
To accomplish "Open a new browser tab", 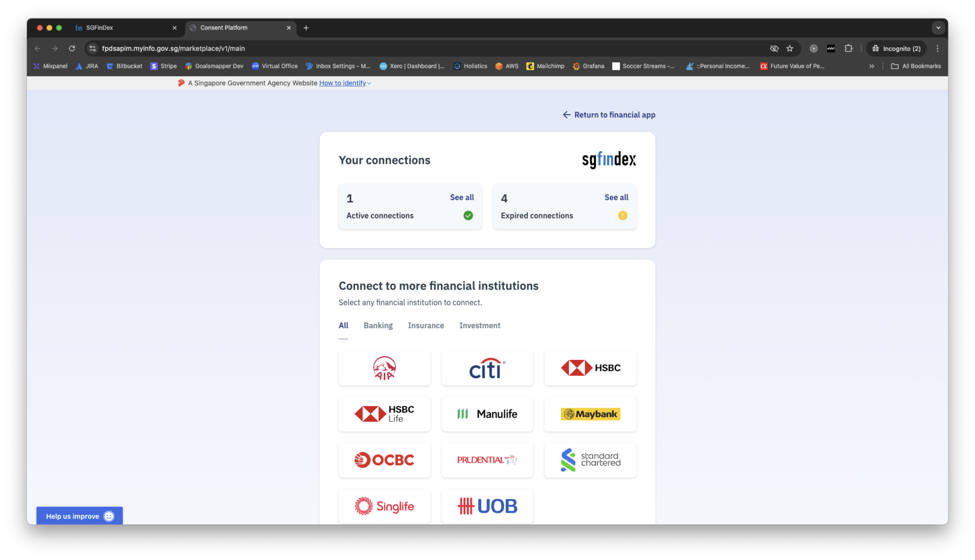I will coord(306,28).
